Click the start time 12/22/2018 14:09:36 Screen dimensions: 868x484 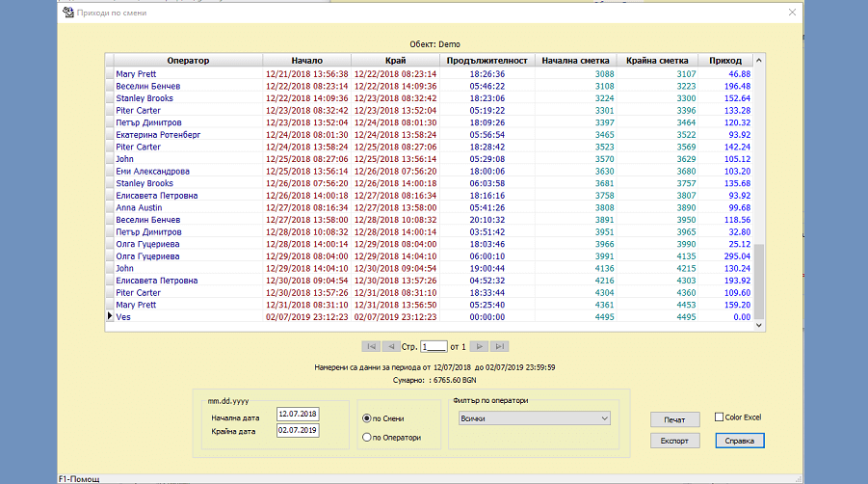pos(306,98)
